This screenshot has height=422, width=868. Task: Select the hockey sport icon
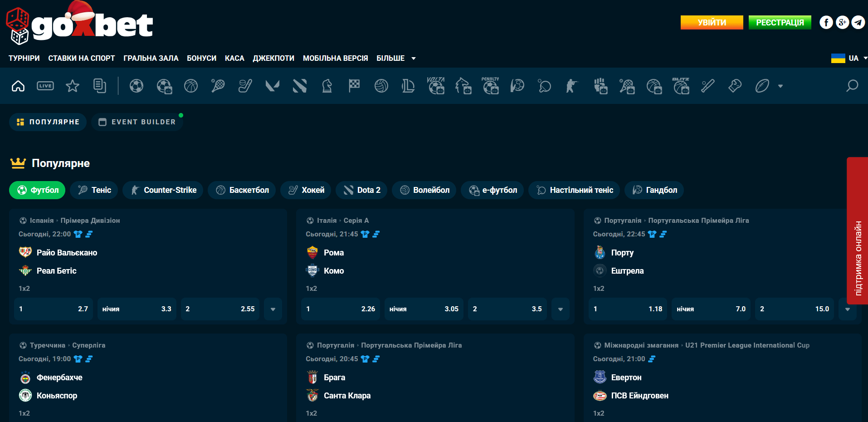click(x=245, y=86)
